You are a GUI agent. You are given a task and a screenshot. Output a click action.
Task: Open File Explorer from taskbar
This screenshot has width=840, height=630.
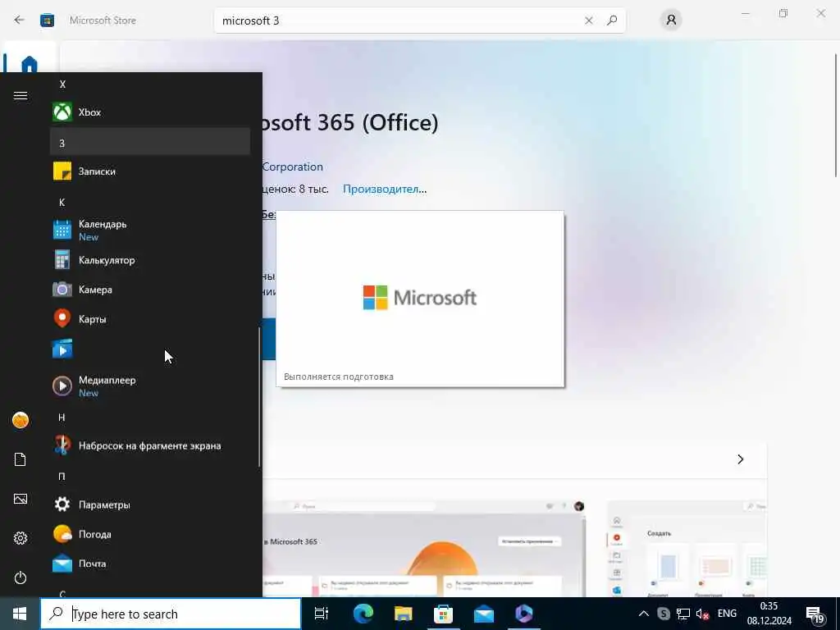403,614
